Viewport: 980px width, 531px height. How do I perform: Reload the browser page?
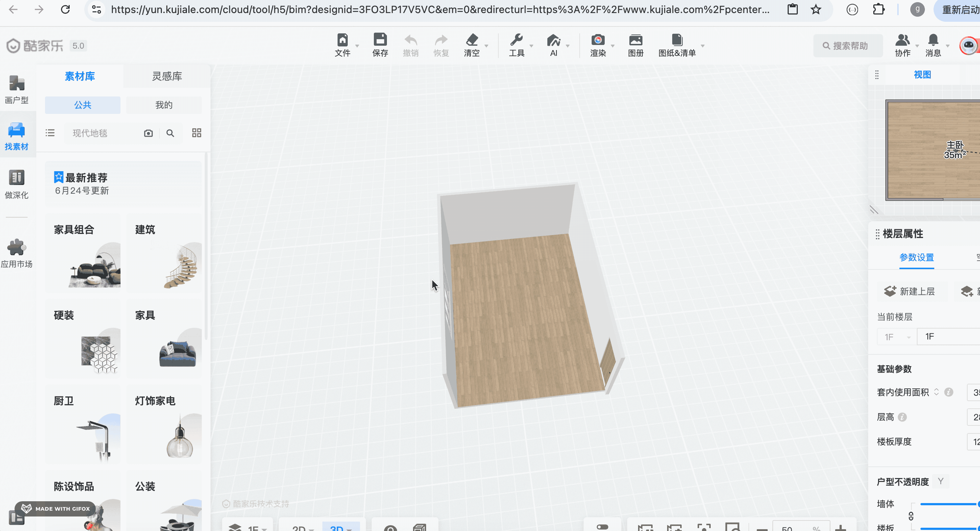coord(65,9)
